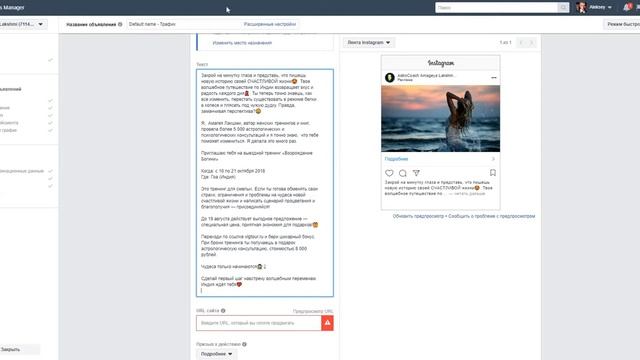Click the share arrow icon in preview
This screenshot has width=640, height=360.
(416, 173)
